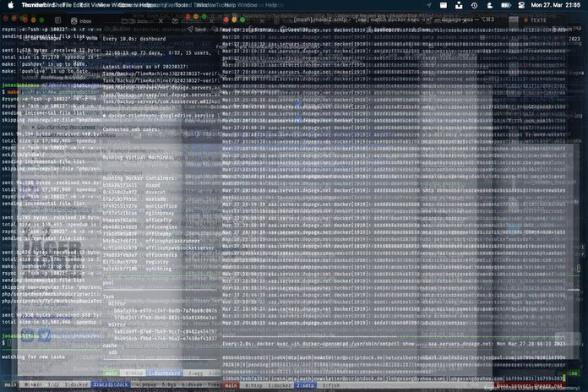Select tmux window 3:scriptdock

coord(111,385)
